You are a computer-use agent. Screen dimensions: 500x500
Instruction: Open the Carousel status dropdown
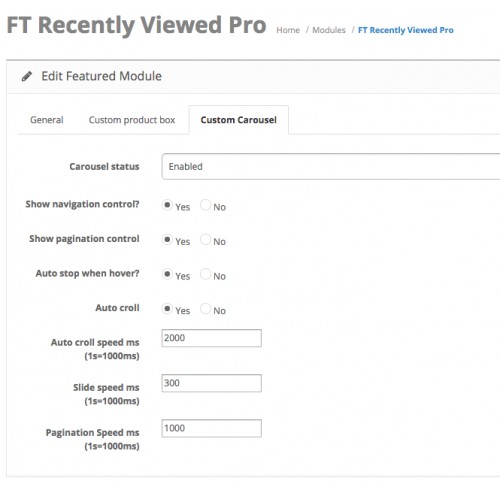pyautogui.click(x=331, y=166)
